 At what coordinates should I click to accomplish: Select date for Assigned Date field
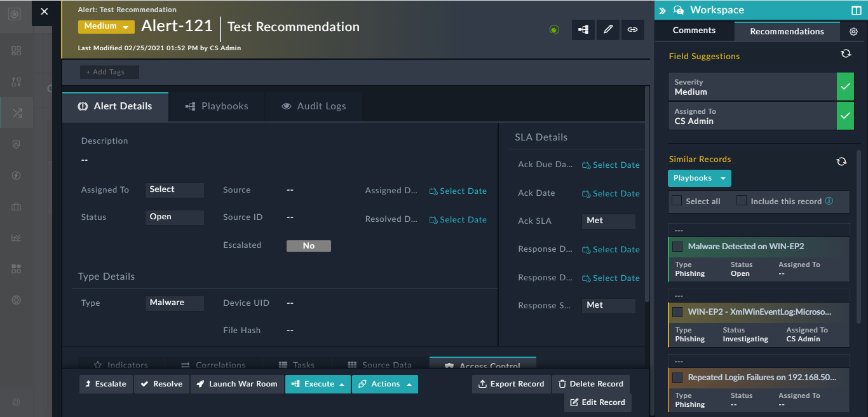tap(458, 191)
